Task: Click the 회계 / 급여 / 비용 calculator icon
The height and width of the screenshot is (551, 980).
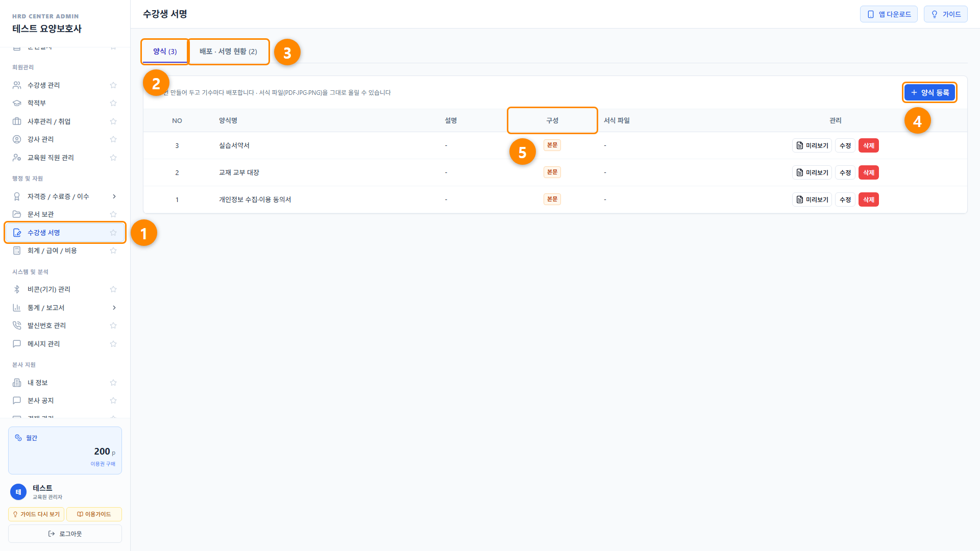Action: [17, 251]
